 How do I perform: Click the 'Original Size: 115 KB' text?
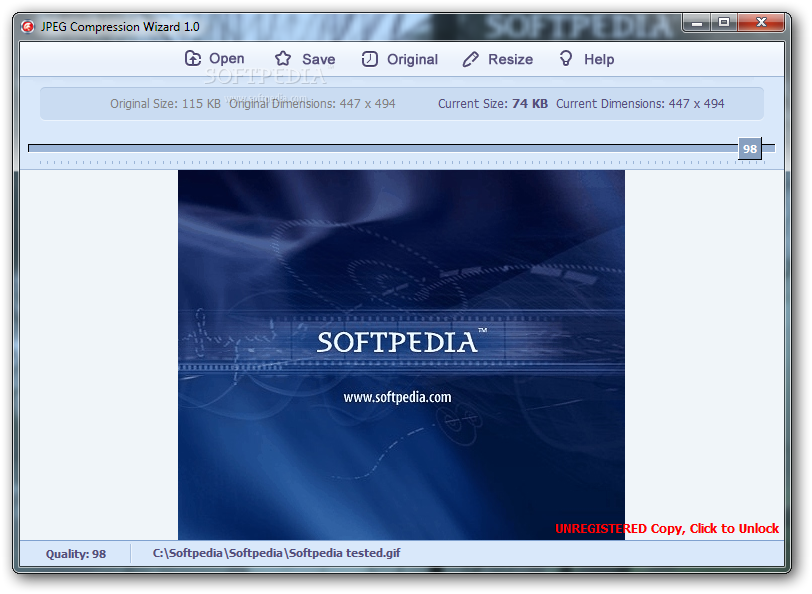pyautogui.click(x=165, y=104)
